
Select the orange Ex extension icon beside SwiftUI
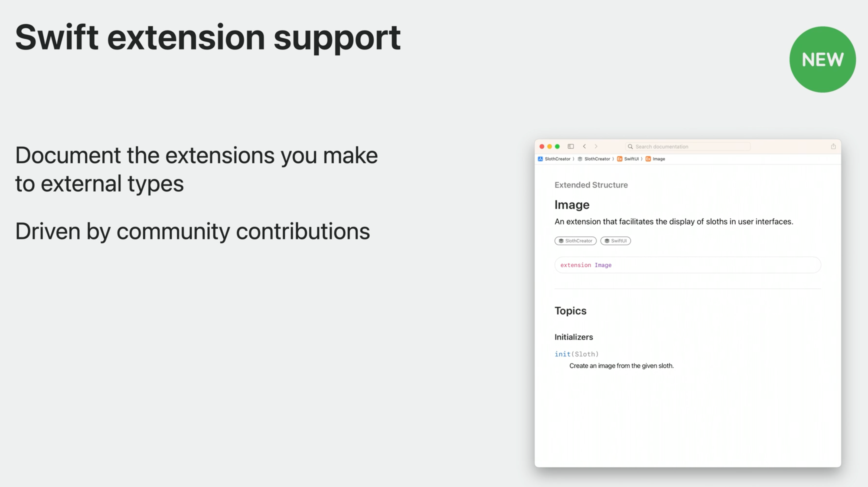(x=620, y=159)
